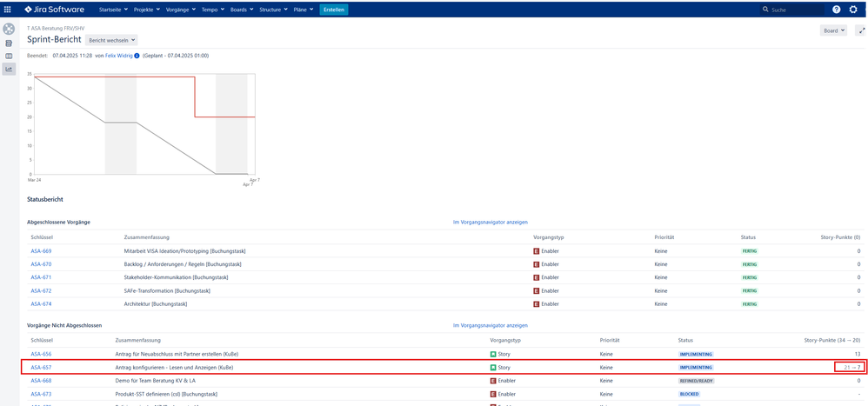Click the Enabler type icon for ASA-672
Viewport: 868px width, 406px height.
[x=536, y=291]
